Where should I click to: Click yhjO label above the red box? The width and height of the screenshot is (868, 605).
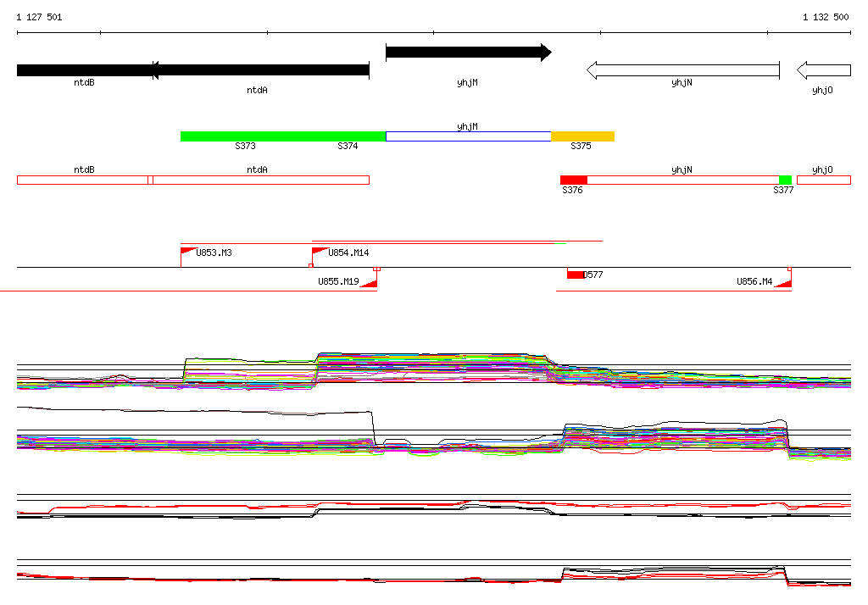(x=822, y=170)
